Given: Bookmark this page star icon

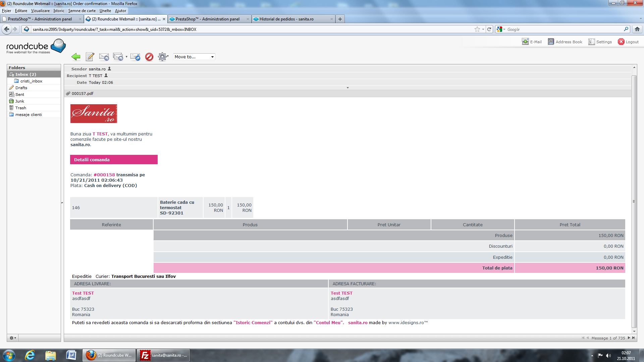Looking at the screenshot, I should pos(477,29).
